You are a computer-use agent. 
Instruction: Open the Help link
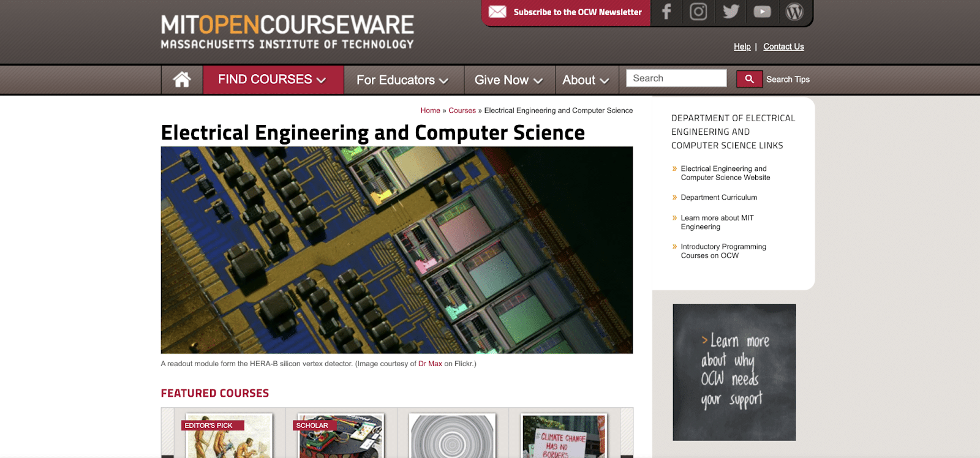click(x=742, y=47)
